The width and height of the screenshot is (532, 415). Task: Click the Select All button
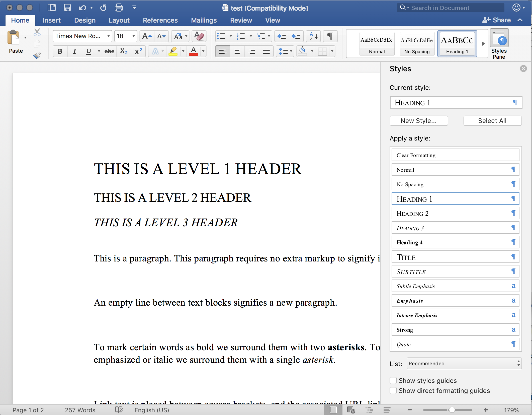(x=492, y=121)
